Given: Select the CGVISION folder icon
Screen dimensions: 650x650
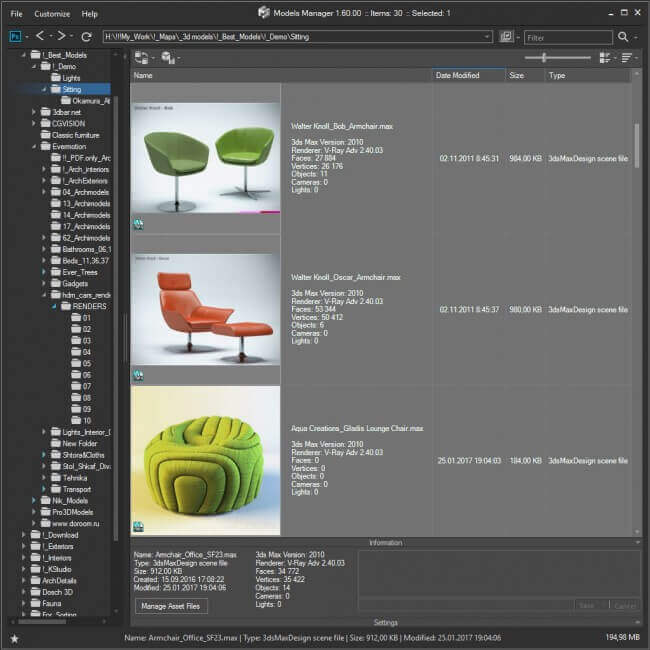Looking at the screenshot, I should click(x=46, y=123).
